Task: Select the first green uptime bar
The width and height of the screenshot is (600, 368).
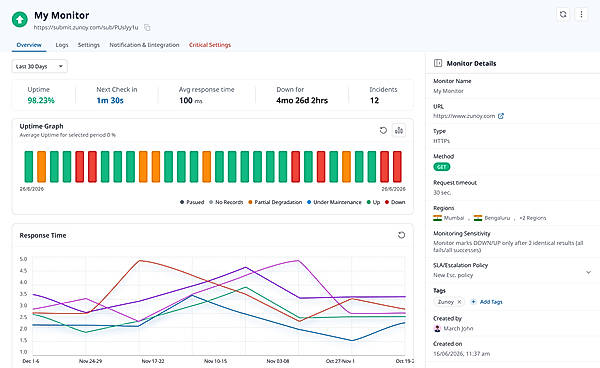Action: tap(29, 166)
